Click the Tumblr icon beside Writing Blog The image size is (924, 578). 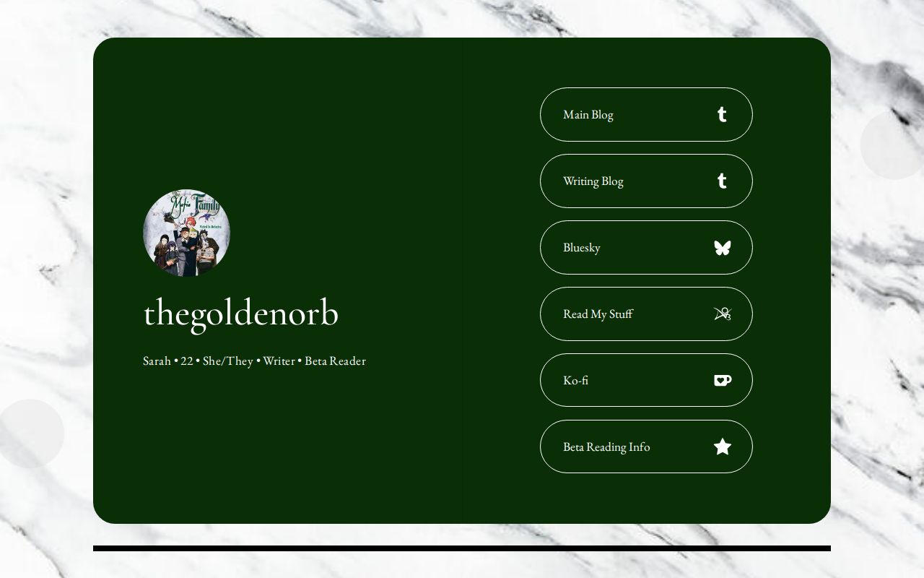(722, 181)
